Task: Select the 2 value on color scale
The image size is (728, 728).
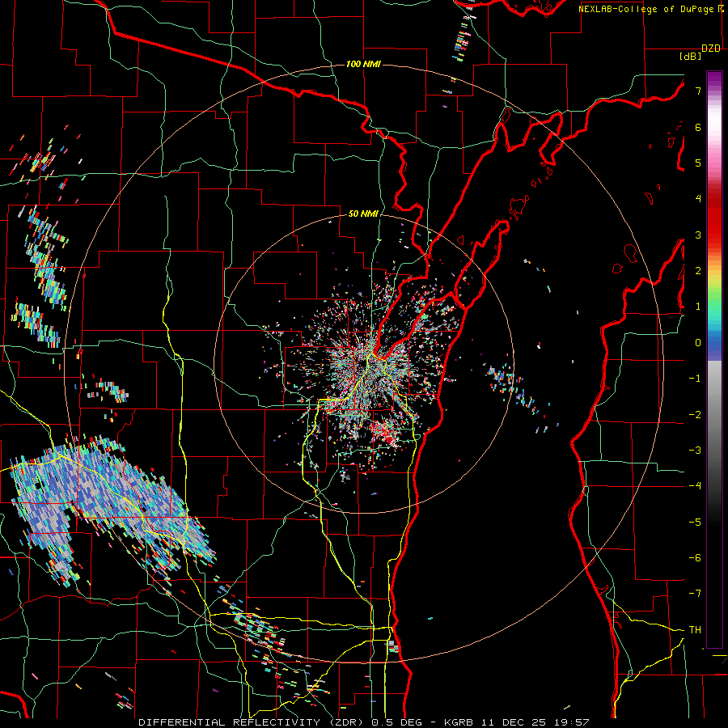Action: click(x=698, y=271)
